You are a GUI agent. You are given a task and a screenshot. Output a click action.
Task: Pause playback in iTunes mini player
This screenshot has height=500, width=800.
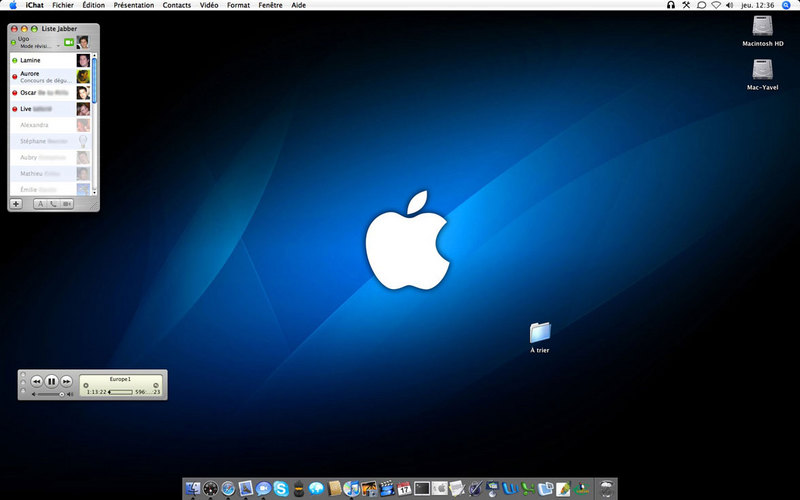pos(52,381)
